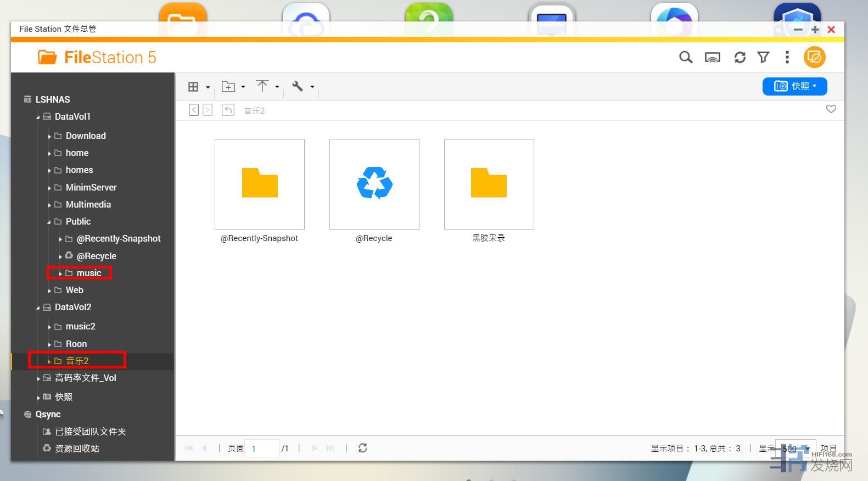The image size is (868, 481).
Task: Open the network media player cast icon
Action: [712, 58]
